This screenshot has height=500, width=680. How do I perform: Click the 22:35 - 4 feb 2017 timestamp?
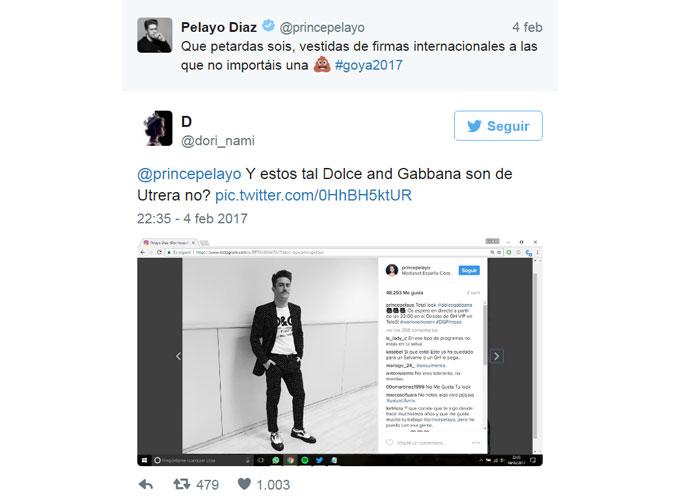[x=192, y=219]
